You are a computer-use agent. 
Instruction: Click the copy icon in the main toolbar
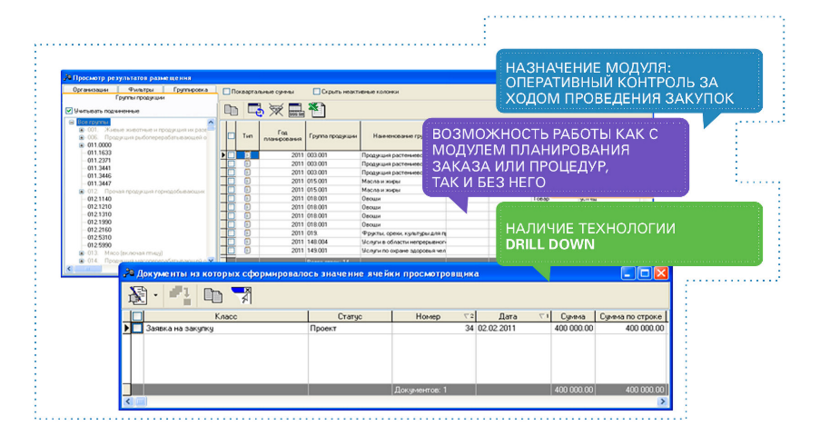[x=232, y=110]
